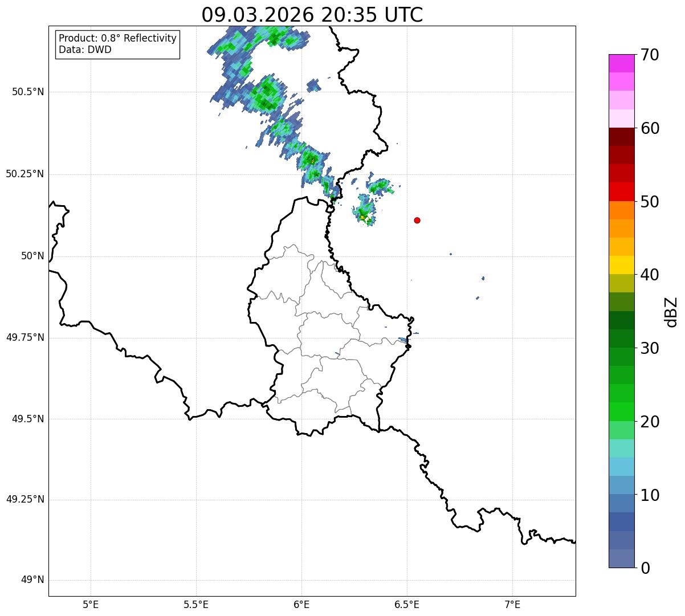The width and height of the screenshot is (685, 616).
Task: Click the orange colorbar segment just below the 50 dBZ tick
Action: click(621, 210)
